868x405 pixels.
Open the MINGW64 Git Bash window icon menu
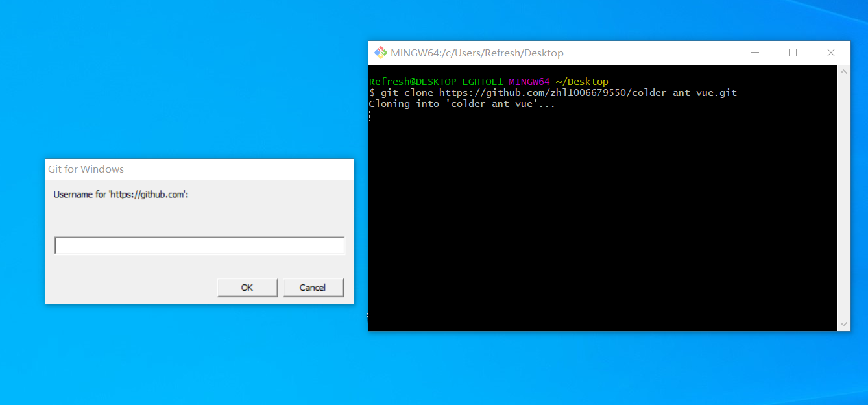380,53
